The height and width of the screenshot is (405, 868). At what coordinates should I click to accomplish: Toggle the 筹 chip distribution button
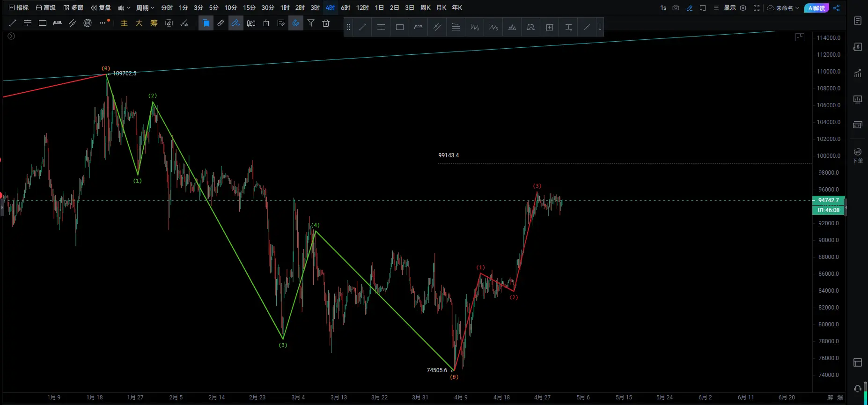click(x=154, y=23)
